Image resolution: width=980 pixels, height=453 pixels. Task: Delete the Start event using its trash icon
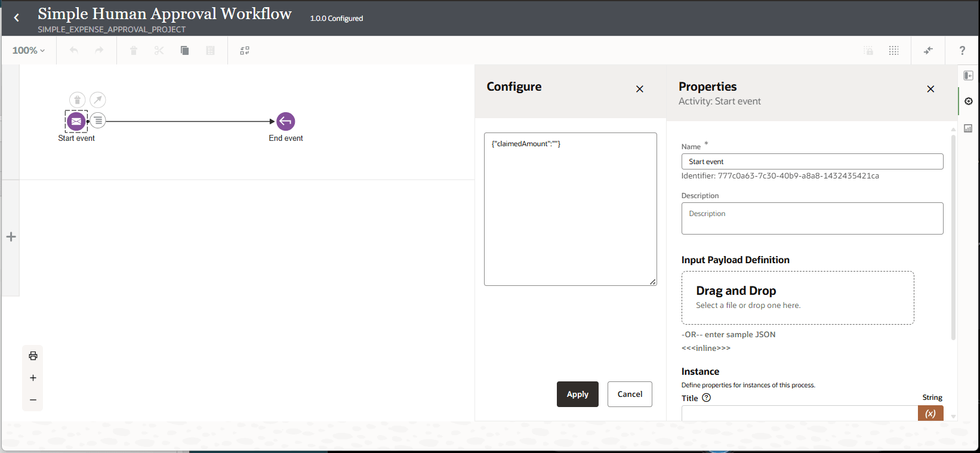(77, 100)
